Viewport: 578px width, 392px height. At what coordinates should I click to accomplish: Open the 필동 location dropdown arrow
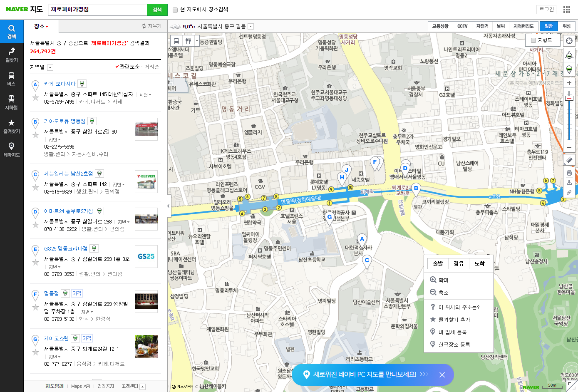pos(251,26)
